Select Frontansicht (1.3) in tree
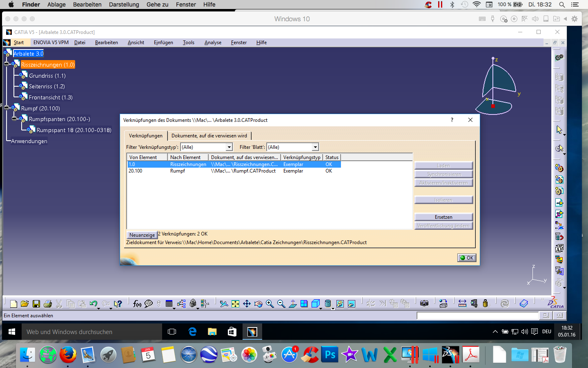Viewport: 588px width, 368px height. click(x=51, y=97)
